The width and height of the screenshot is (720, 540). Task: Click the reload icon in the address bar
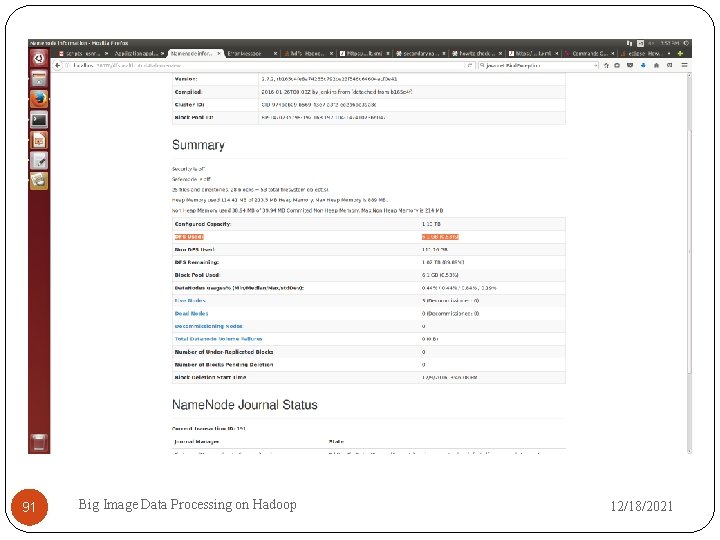[x=469, y=66]
